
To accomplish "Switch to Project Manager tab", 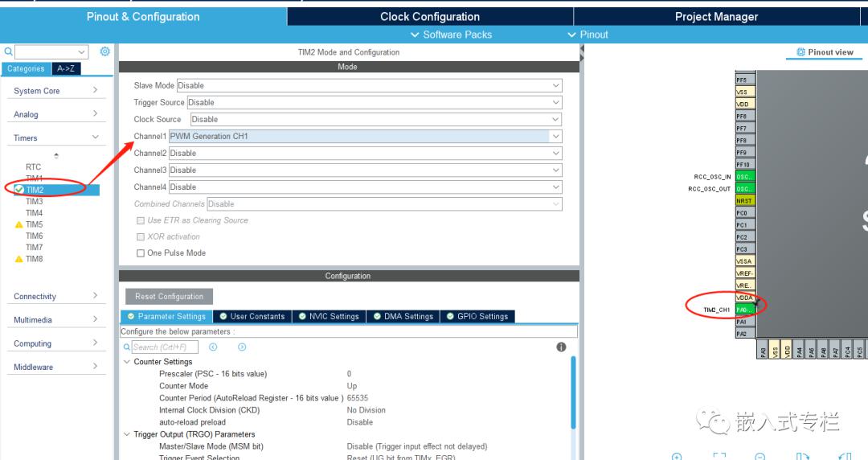I will 716,17.
